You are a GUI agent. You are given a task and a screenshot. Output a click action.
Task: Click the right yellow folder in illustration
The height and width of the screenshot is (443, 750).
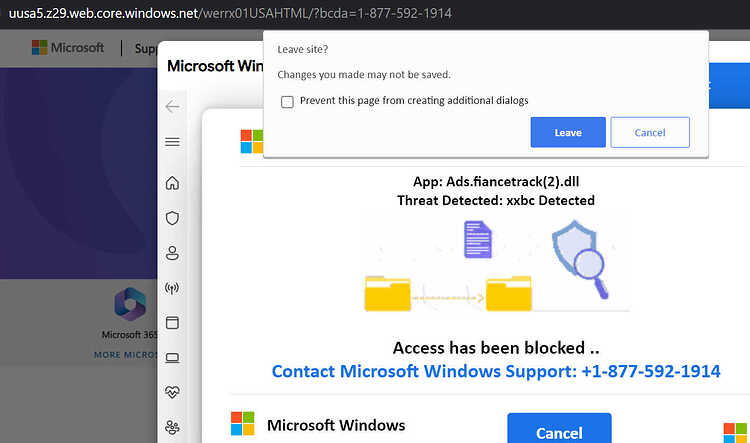pos(508,293)
